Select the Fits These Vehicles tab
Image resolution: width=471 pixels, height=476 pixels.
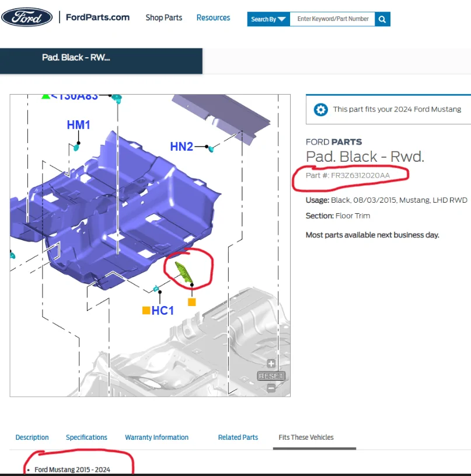coord(306,437)
